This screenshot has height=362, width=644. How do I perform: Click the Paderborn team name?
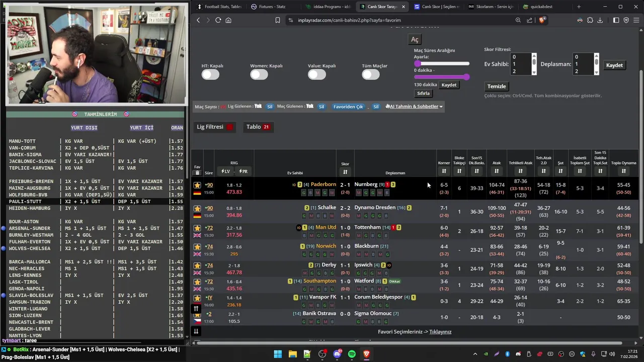coord(323,185)
